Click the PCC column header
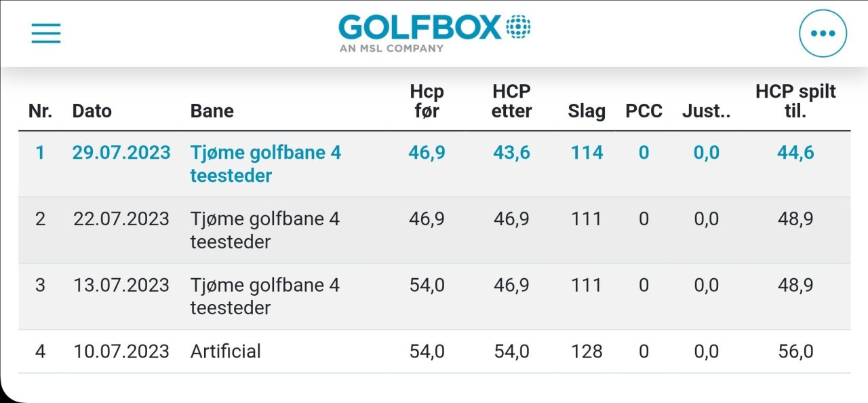The image size is (868, 403). click(x=644, y=111)
